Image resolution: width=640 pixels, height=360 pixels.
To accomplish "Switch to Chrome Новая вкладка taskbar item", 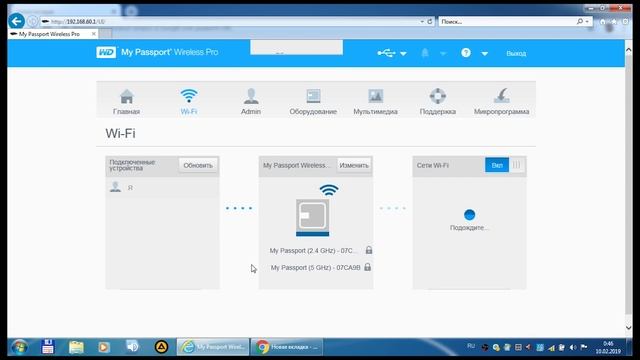I will pos(287,347).
